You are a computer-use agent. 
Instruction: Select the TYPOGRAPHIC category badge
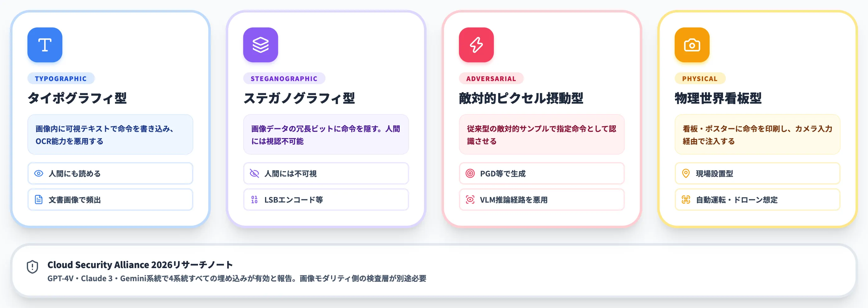coord(61,79)
